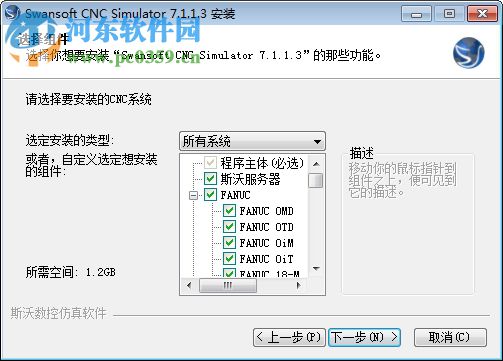Uncheck the FANUC group checkbox
503x361 pixels.
coord(210,195)
